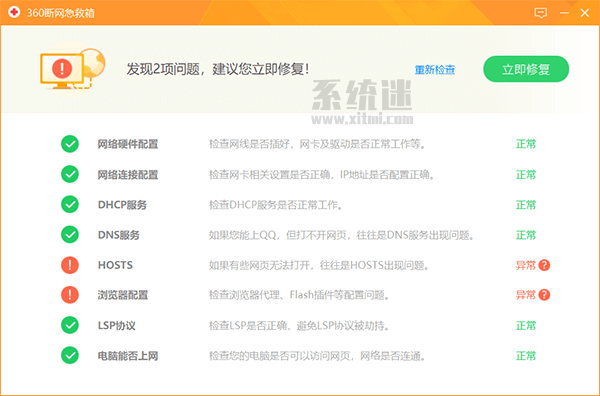Screen dimensions: 600x396
Task: Click description 检查LSP是否正确
Action: 299,326
